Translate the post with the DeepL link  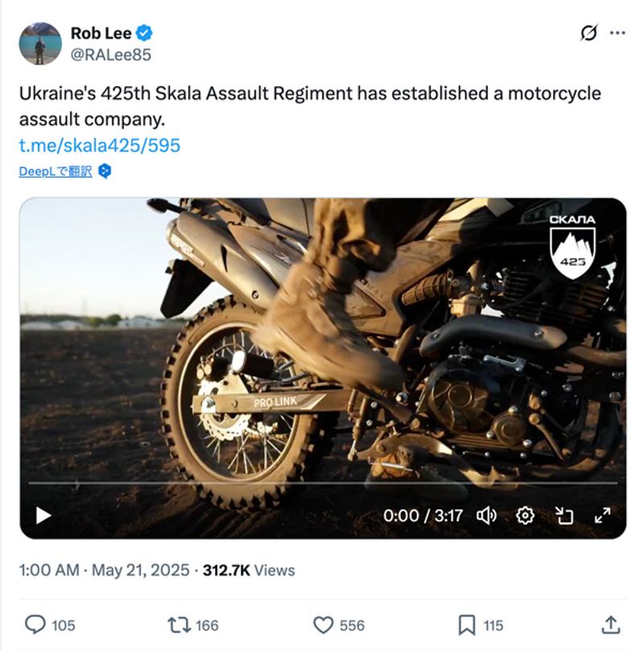coord(55,172)
